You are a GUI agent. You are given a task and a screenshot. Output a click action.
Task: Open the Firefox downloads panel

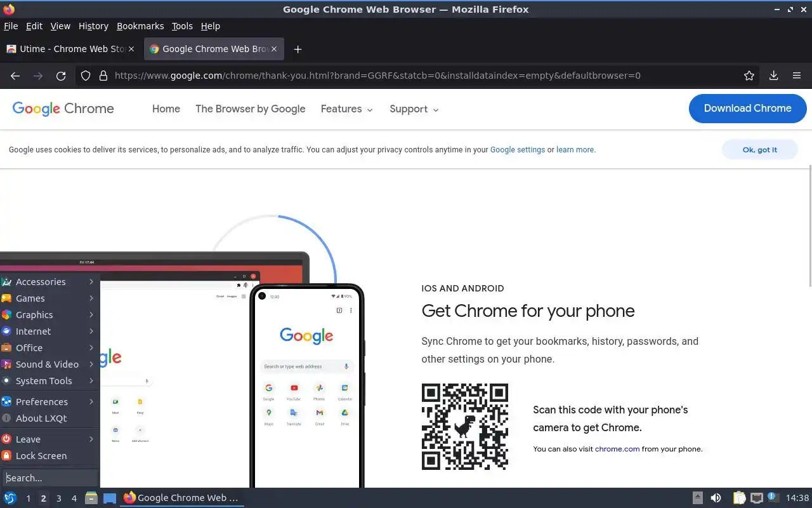[773, 76]
